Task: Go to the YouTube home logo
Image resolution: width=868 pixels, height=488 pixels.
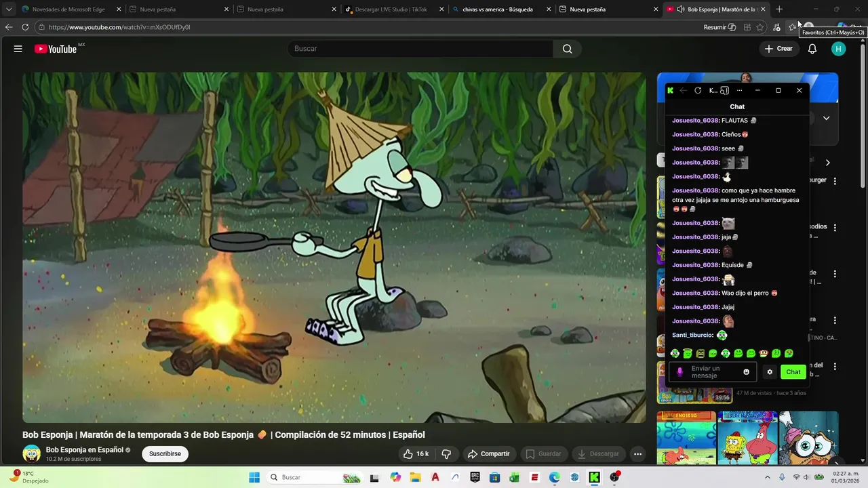Action: tap(56, 49)
